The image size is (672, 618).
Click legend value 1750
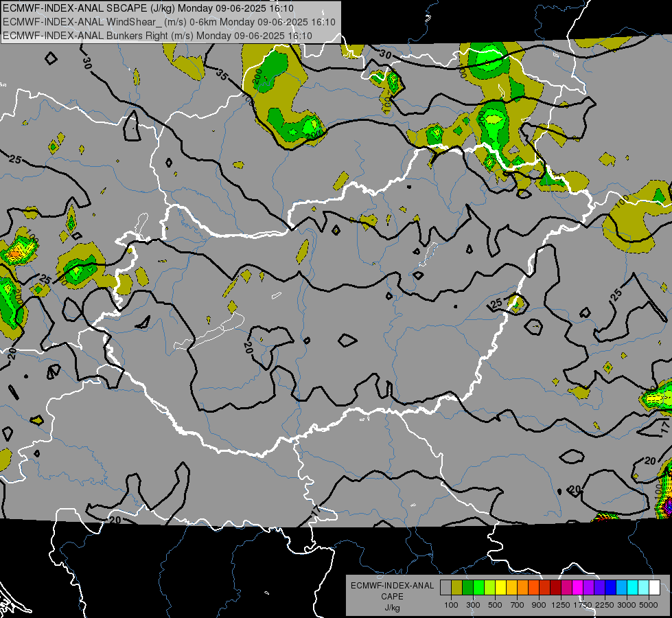point(583,605)
